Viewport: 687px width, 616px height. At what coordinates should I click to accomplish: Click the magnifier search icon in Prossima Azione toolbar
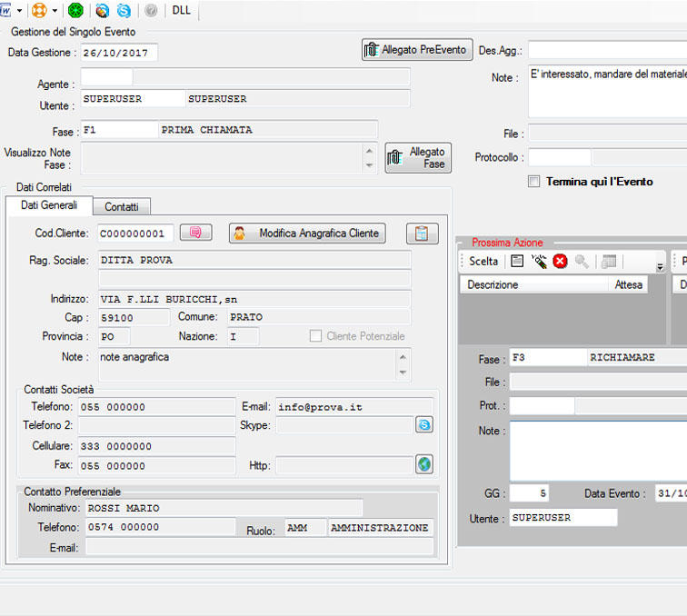[582, 261]
